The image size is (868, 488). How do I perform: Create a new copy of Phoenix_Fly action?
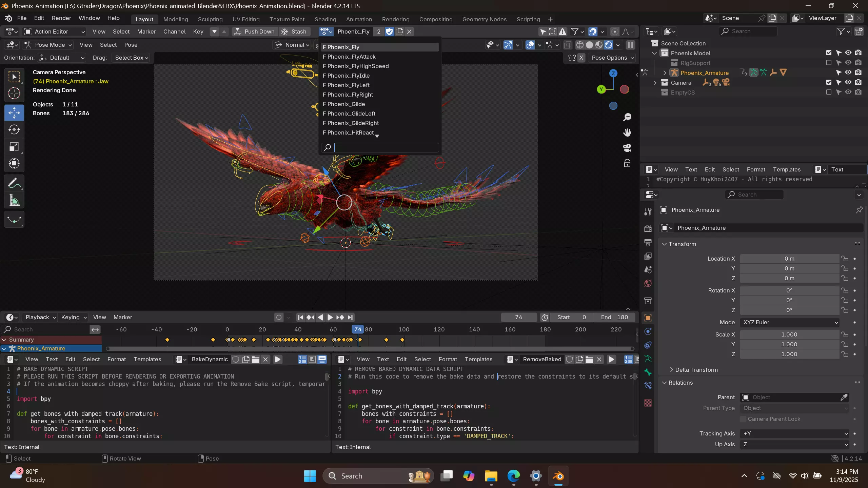tap(399, 32)
